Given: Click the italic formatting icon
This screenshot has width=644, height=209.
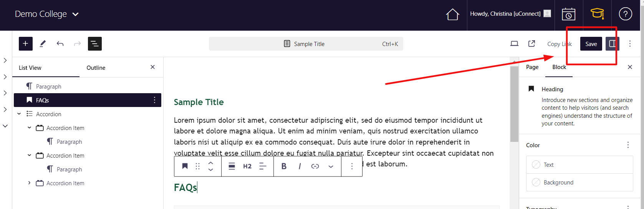Looking at the screenshot, I should click(x=300, y=166).
